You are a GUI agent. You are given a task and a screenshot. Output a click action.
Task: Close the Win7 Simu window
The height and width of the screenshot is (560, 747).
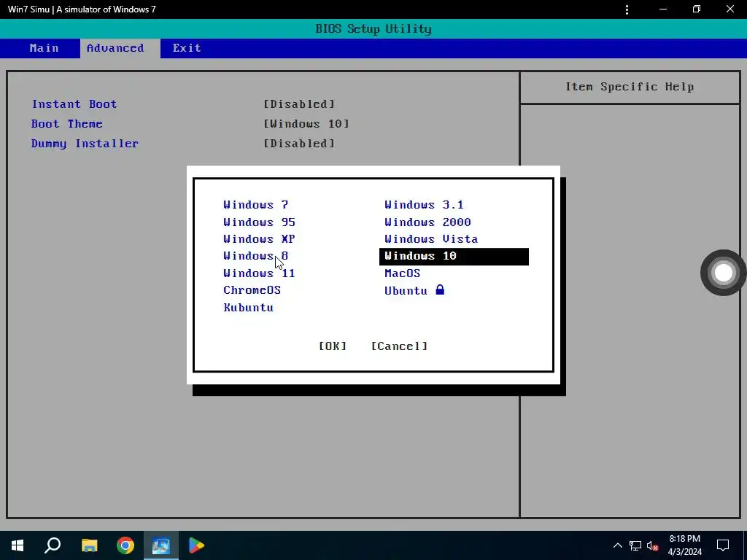tap(729, 9)
